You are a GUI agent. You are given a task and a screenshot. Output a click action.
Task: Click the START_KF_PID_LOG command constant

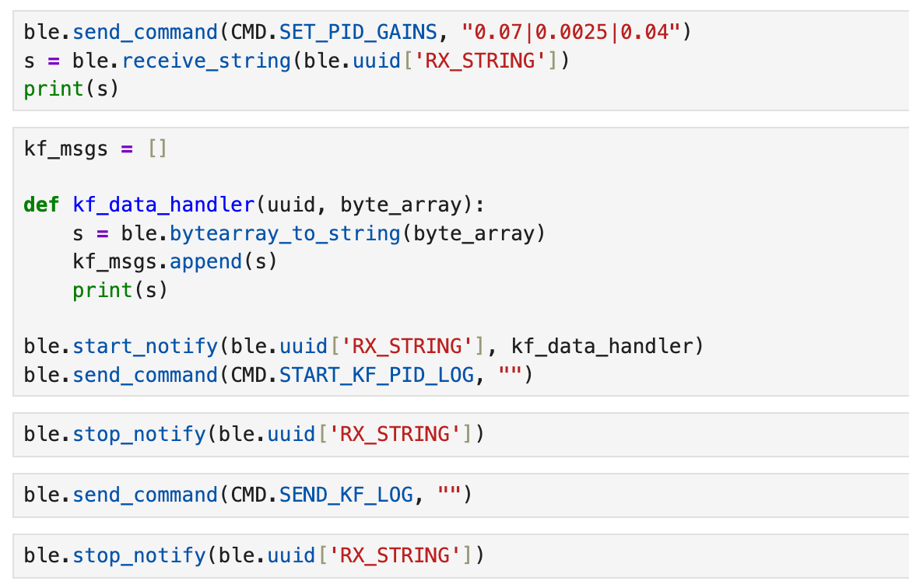pos(376,375)
